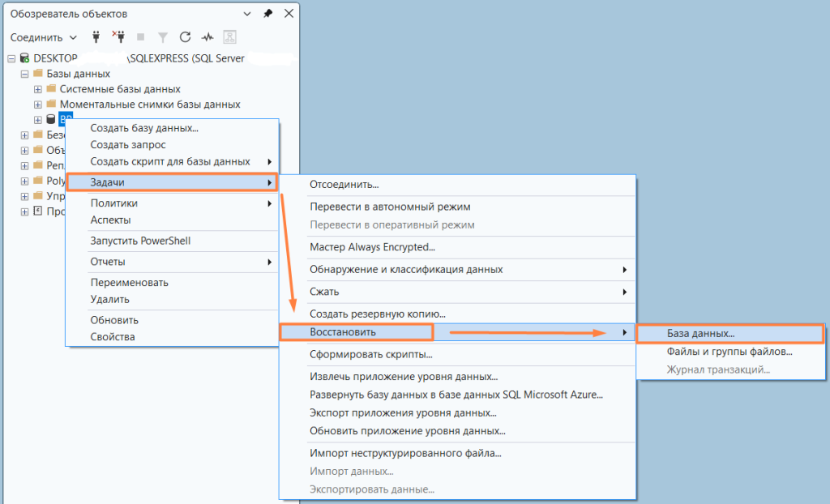The height and width of the screenshot is (504, 830).
Task: Open the Политики submenu item
Action: point(172,203)
